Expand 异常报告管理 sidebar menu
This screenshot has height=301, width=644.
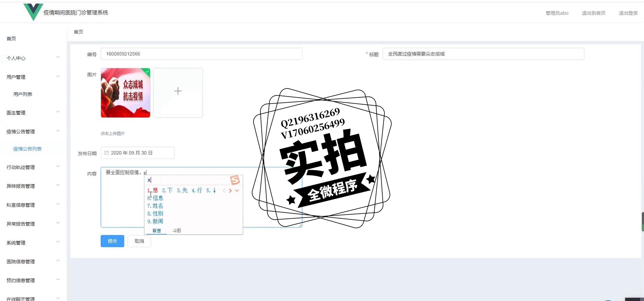[33, 224]
